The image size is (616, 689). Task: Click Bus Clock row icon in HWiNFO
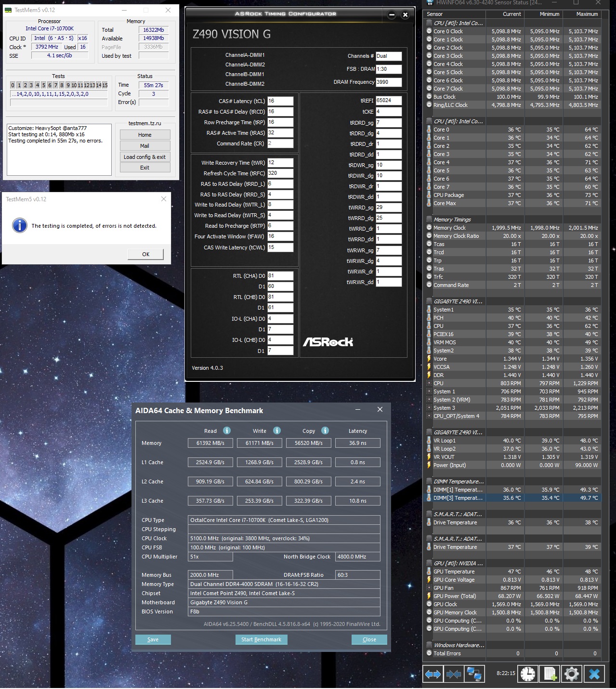pos(429,97)
